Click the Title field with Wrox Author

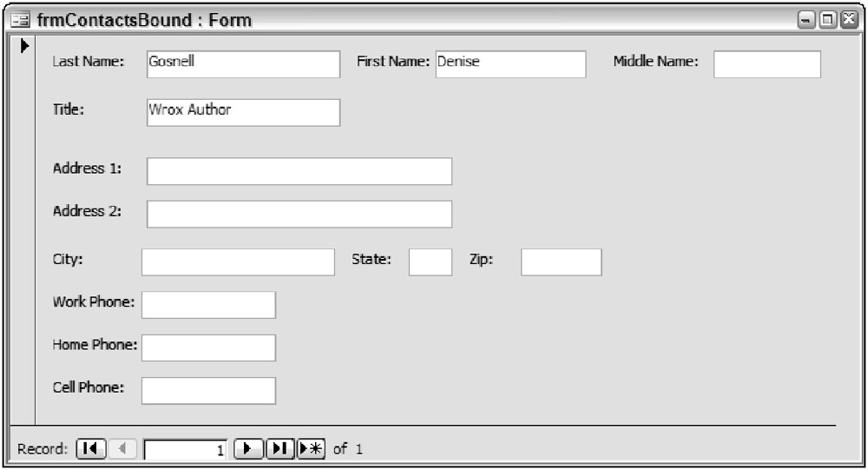[x=243, y=112]
